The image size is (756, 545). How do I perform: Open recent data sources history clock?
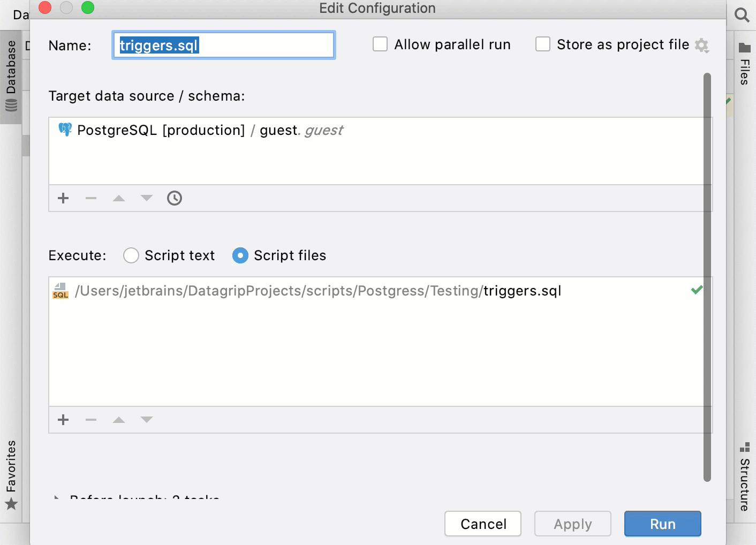[x=174, y=198]
